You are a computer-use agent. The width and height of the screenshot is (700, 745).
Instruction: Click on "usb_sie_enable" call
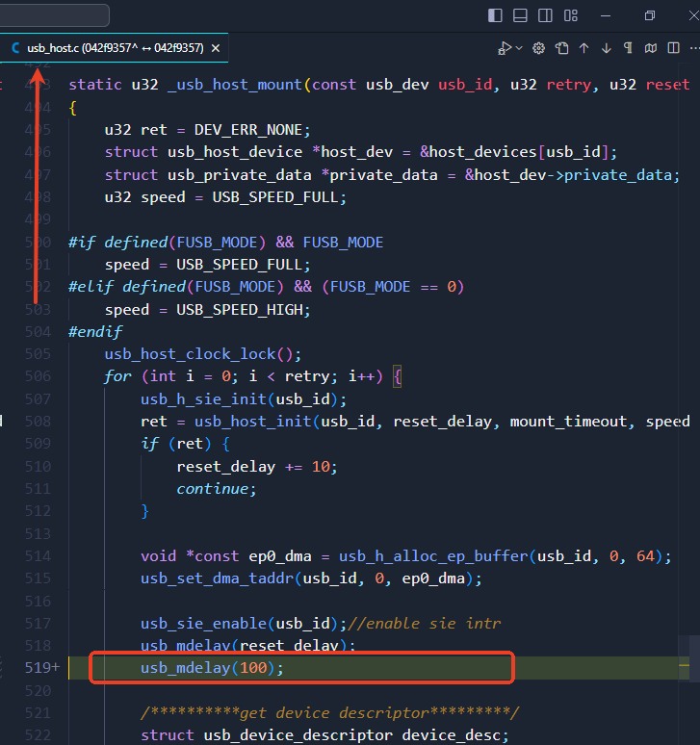point(204,624)
